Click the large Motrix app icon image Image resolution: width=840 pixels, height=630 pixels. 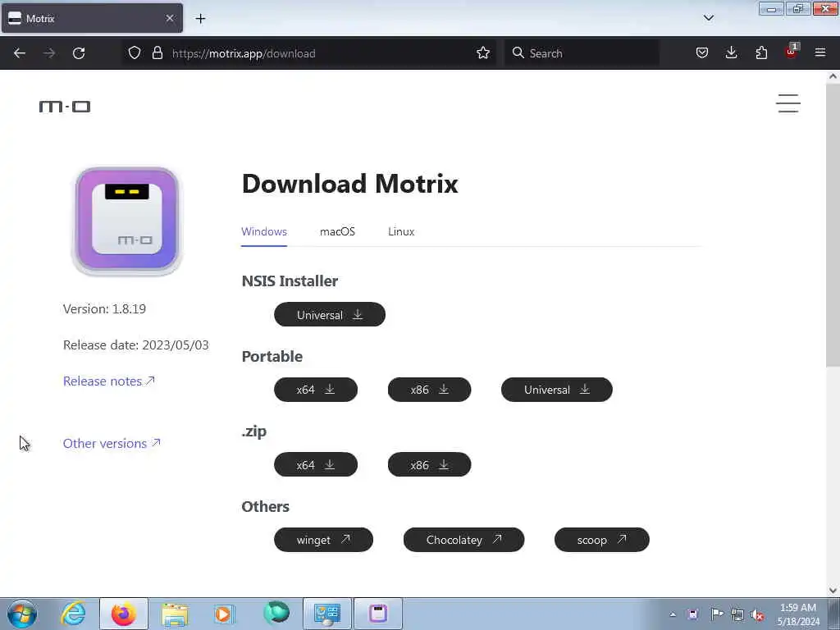click(x=127, y=221)
